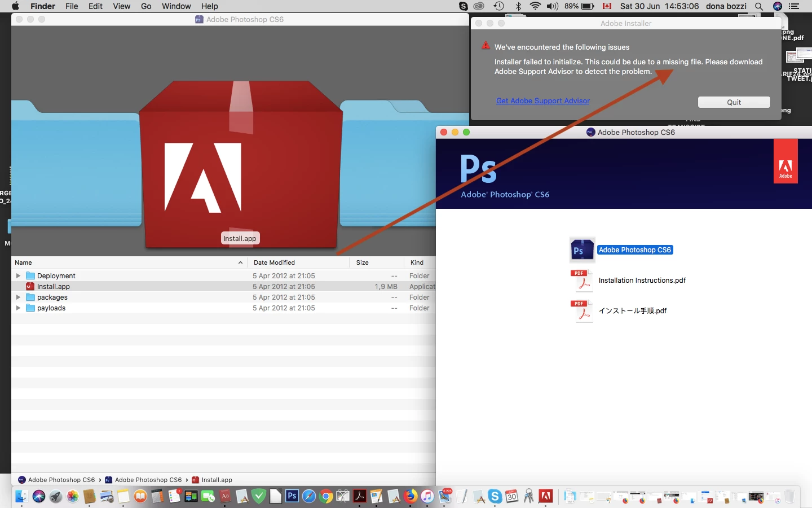Open Notification Center icon

pos(794,6)
